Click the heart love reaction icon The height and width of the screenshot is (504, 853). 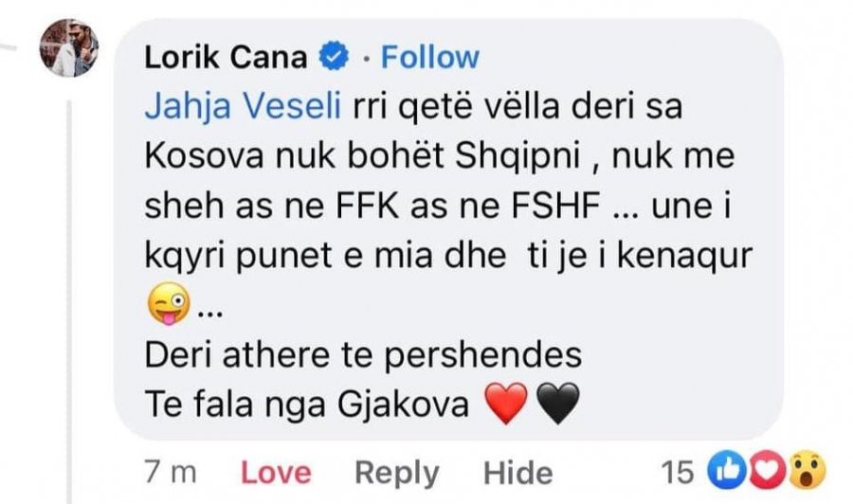(x=767, y=470)
